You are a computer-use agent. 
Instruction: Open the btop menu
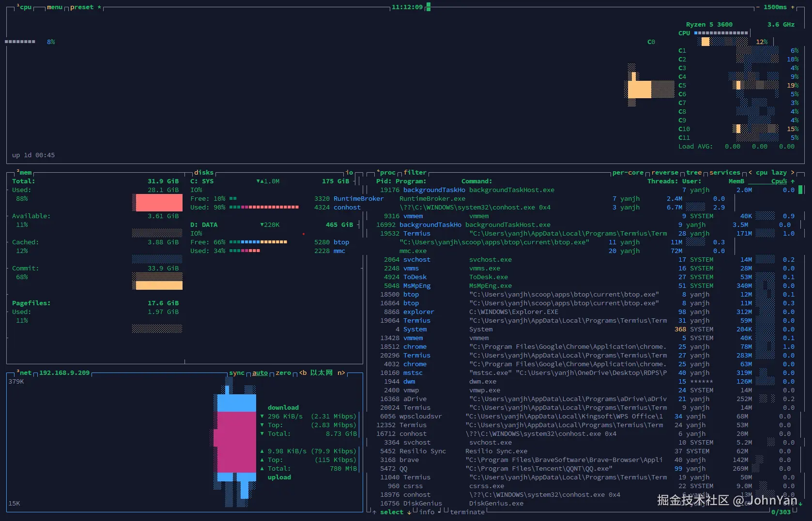tap(55, 7)
